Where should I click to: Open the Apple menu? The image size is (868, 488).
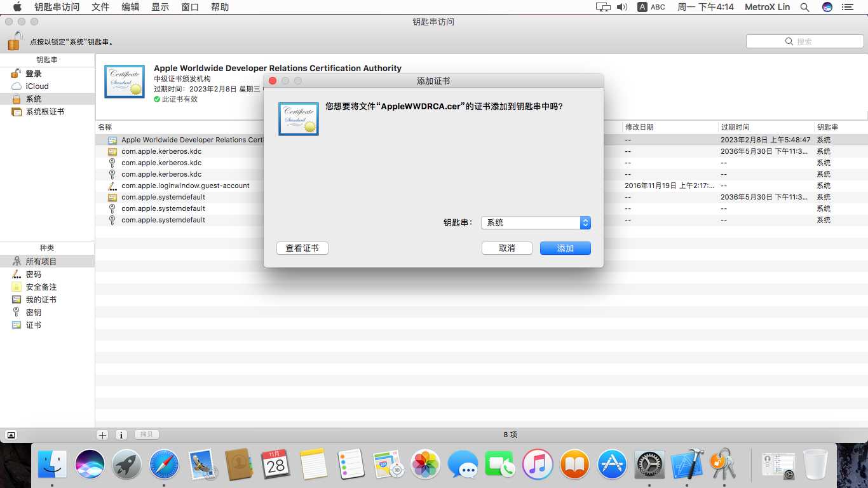tap(17, 7)
